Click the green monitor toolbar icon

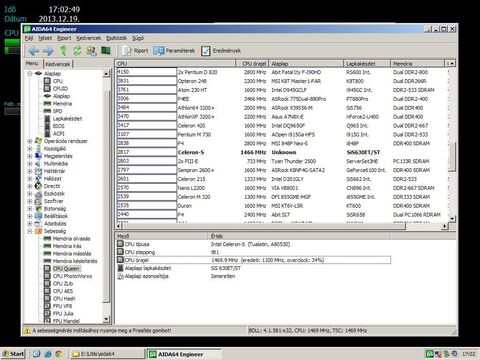[106, 50]
